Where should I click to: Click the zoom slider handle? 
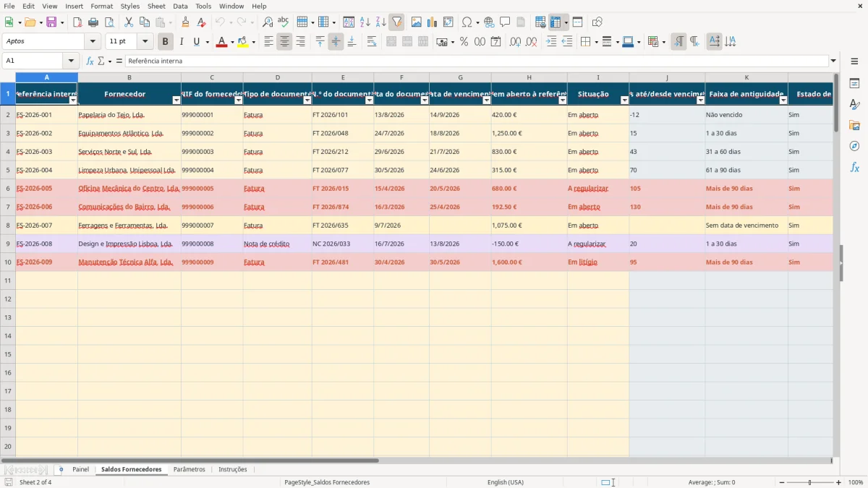pyautogui.click(x=810, y=482)
